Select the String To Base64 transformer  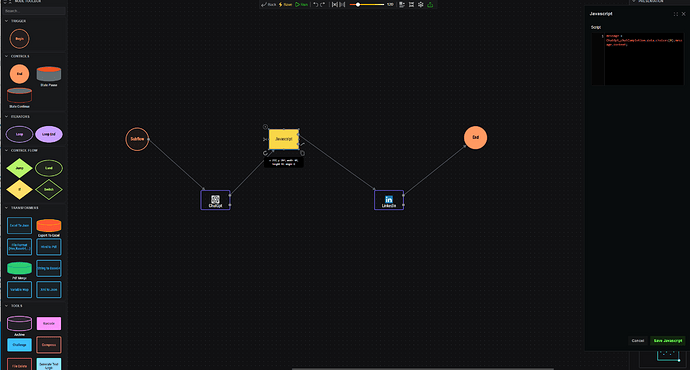[49, 268]
